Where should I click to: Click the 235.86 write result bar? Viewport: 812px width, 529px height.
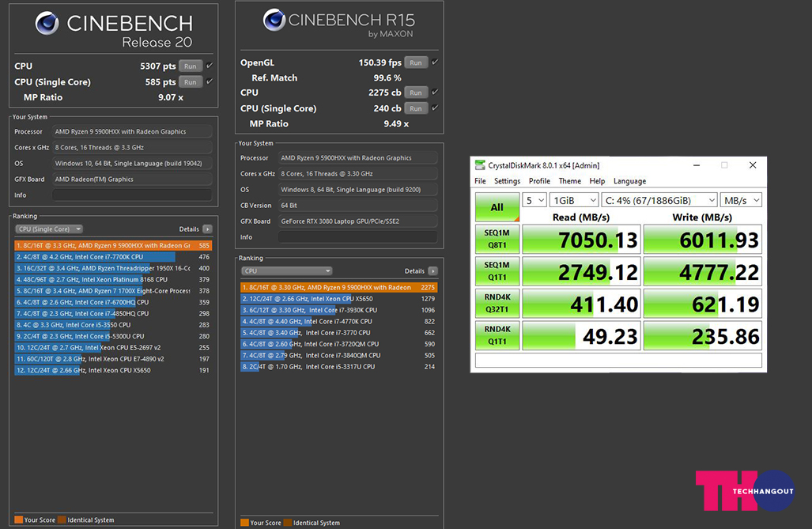click(x=703, y=336)
